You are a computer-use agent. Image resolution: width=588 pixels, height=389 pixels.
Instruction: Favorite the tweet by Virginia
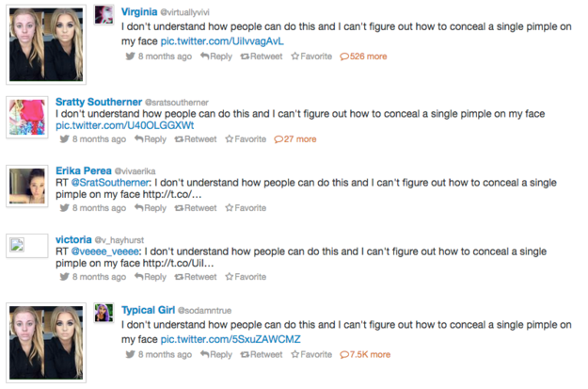click(x=311, y=57)
